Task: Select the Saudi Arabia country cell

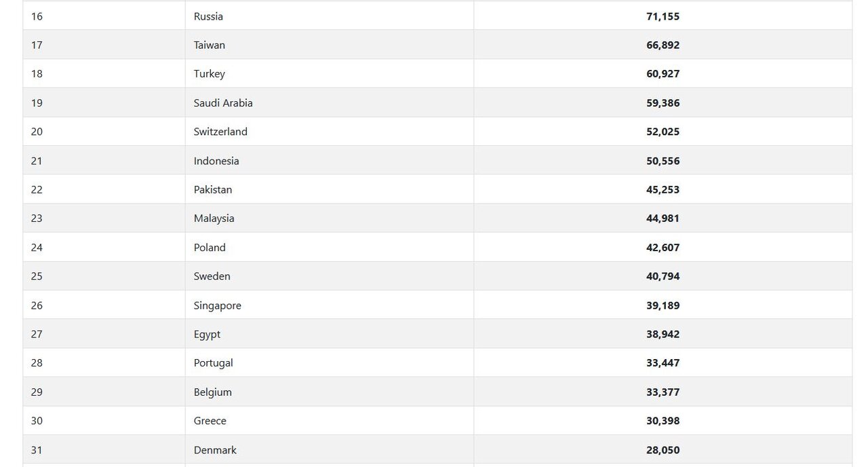Action: [x=223, y=103]
